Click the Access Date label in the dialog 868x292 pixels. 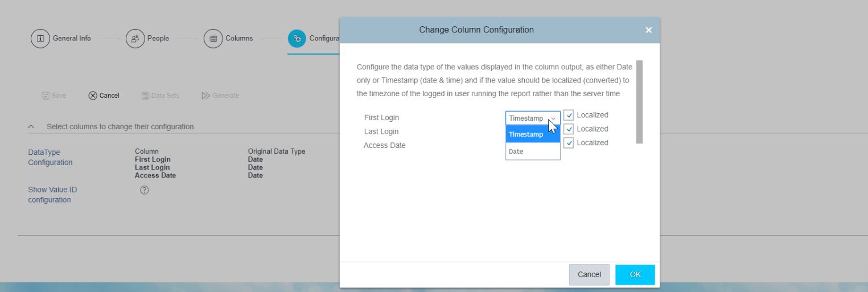pos(385,145)
